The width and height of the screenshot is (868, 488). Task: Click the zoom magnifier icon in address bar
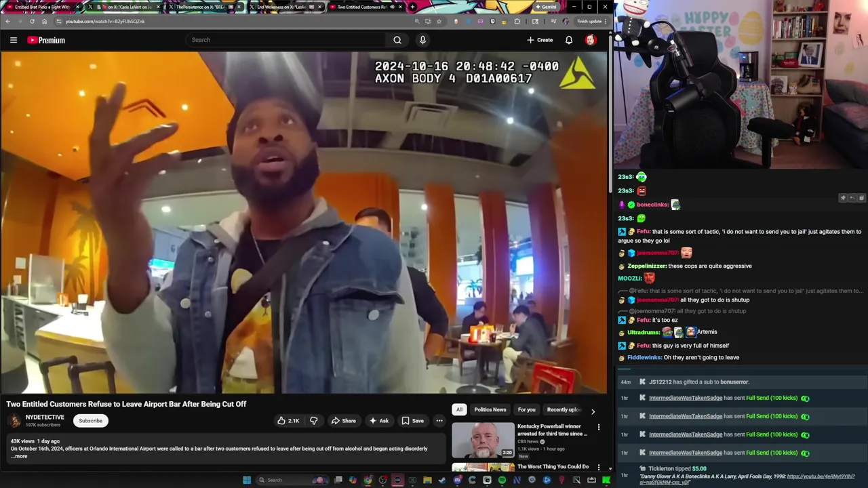pos(417,21)
